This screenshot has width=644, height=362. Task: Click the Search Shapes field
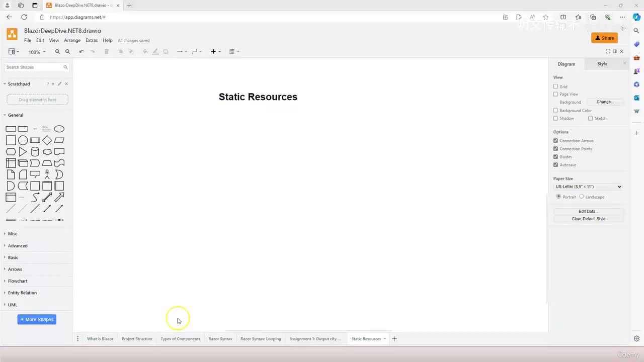[37, 67]
